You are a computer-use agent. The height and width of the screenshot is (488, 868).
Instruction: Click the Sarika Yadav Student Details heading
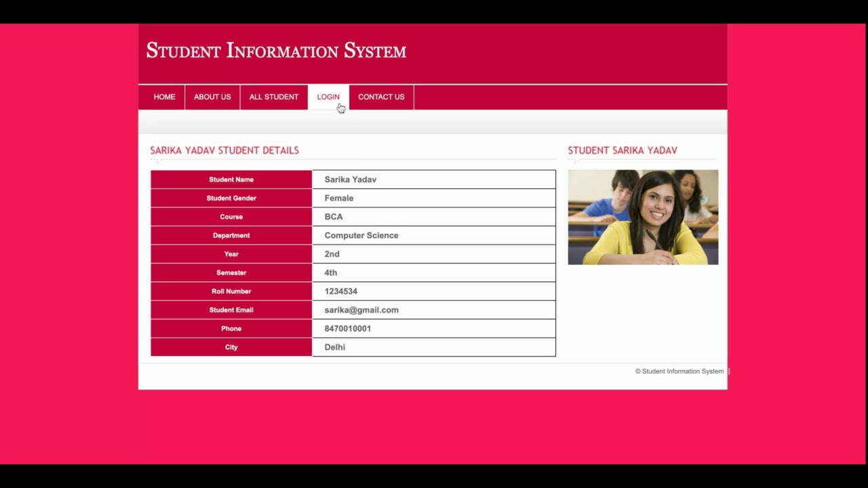click(224, 150)
